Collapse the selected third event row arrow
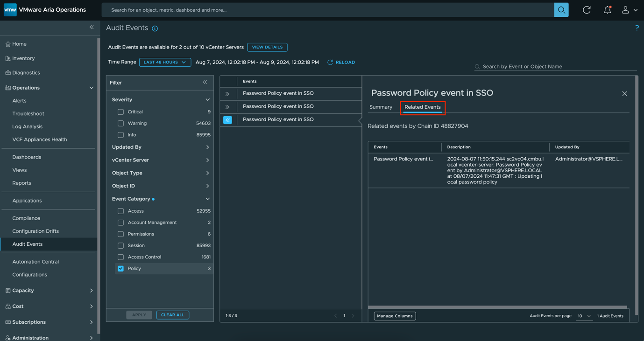The image size is (644, 341). click(x=227, y=120)
